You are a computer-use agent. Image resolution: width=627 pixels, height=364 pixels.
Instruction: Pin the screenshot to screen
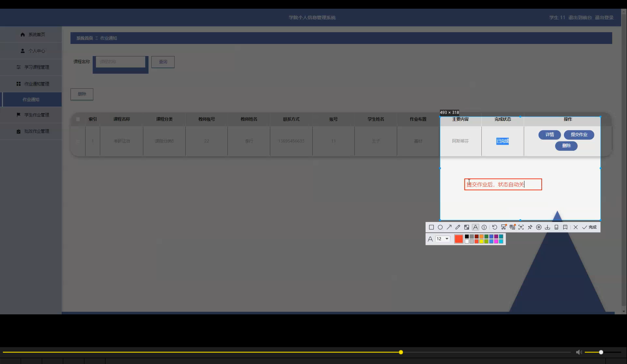pos(530,227)
